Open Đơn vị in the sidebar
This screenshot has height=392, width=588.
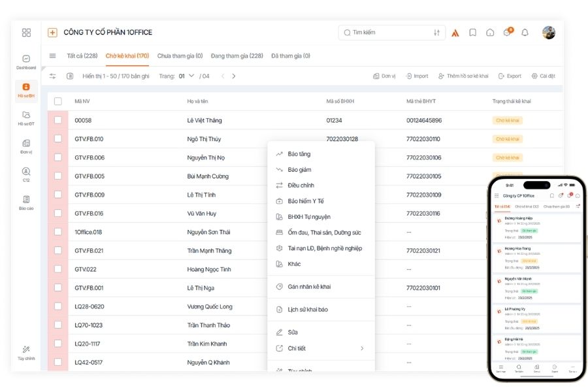[x=26, y=146]
